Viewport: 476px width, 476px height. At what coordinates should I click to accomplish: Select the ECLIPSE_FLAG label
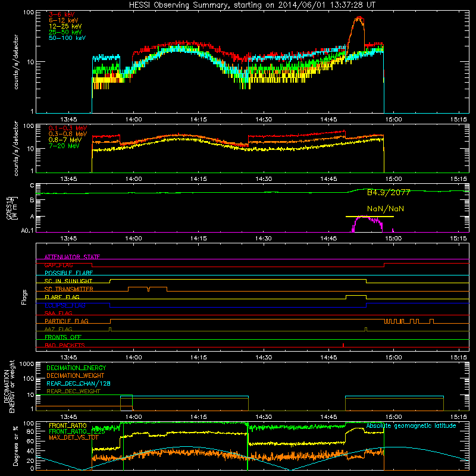(x=65, y=305)
